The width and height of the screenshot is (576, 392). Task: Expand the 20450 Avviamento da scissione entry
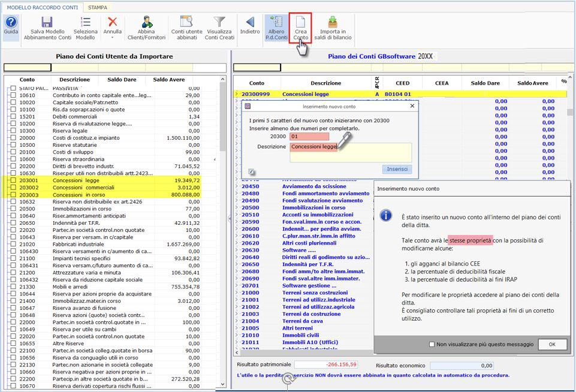click(x=237, y=186)
